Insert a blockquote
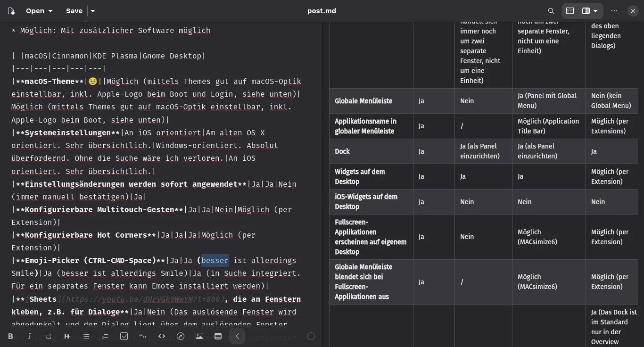 (x=143, y=336)
